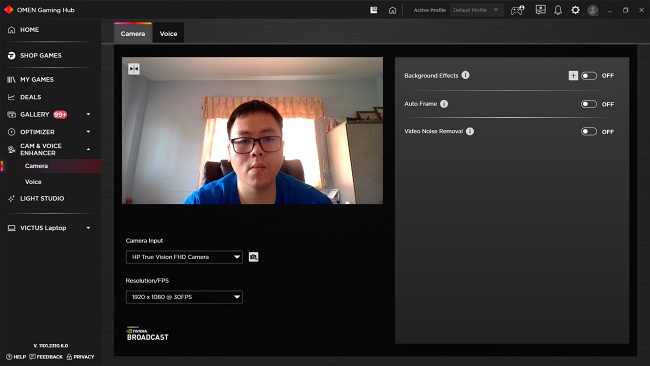This screenshot has width=650, height=366.
Task: Open Background Effects settings grid icon
Action: click(573, 75)
